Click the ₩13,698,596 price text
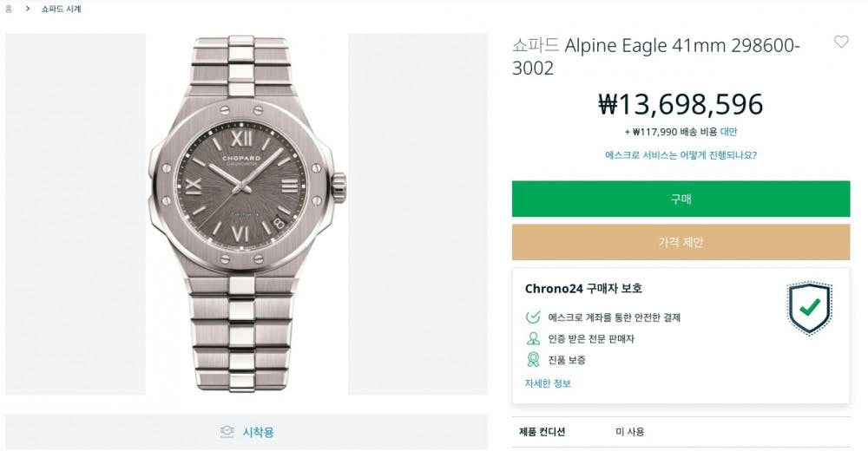 click(x=681, y=104)
